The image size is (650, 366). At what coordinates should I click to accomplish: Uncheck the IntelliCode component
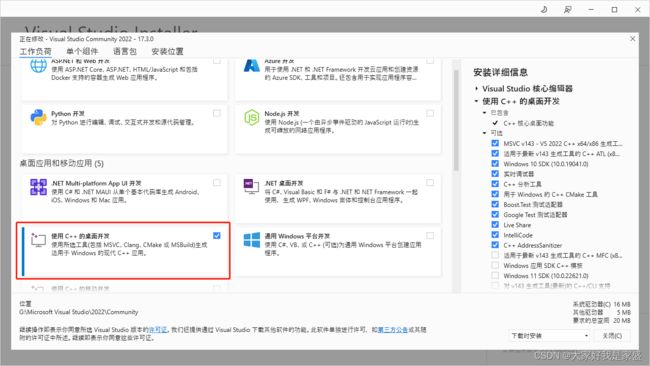tap(495, 235)
